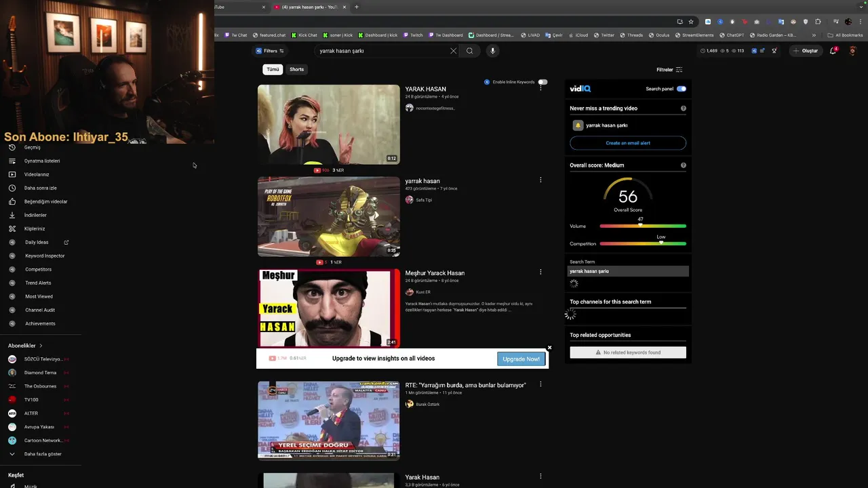Open Oculus bookmark

point(658,35)
